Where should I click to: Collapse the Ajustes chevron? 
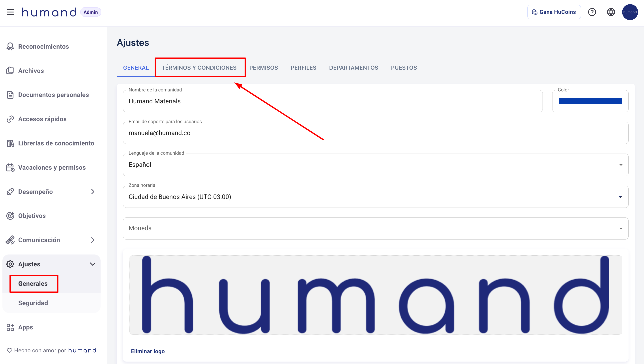93,264
